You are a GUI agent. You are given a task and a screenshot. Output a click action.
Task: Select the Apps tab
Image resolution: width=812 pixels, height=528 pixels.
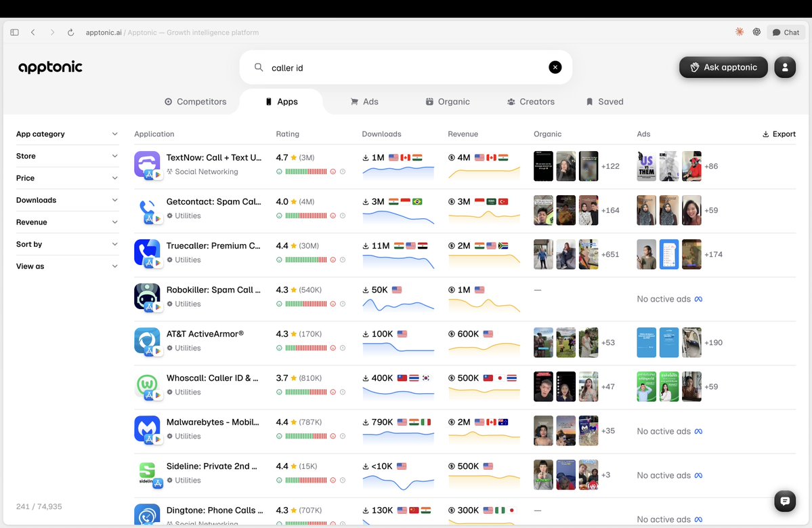point(281,102)
